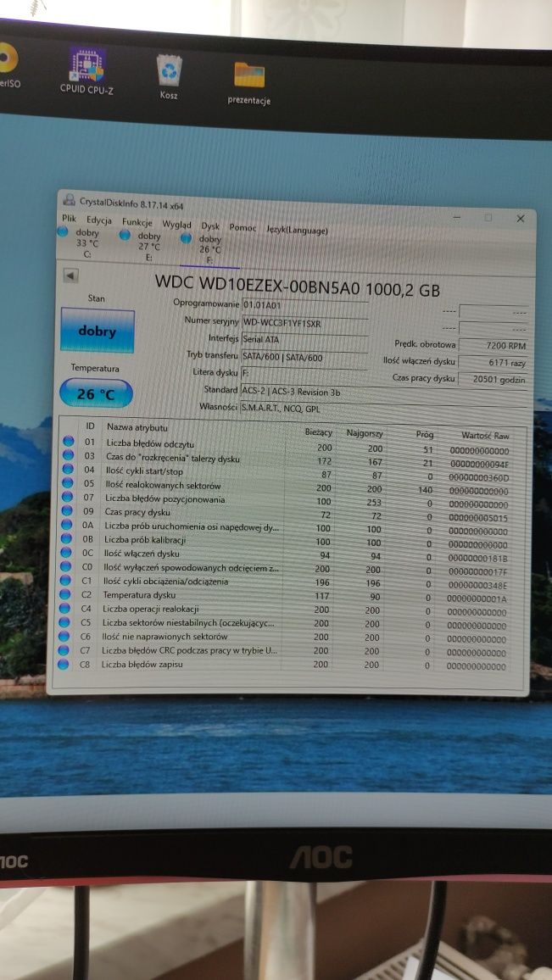
Task: Click the Najgorszy column header
Action: click(x=364, y=433)
